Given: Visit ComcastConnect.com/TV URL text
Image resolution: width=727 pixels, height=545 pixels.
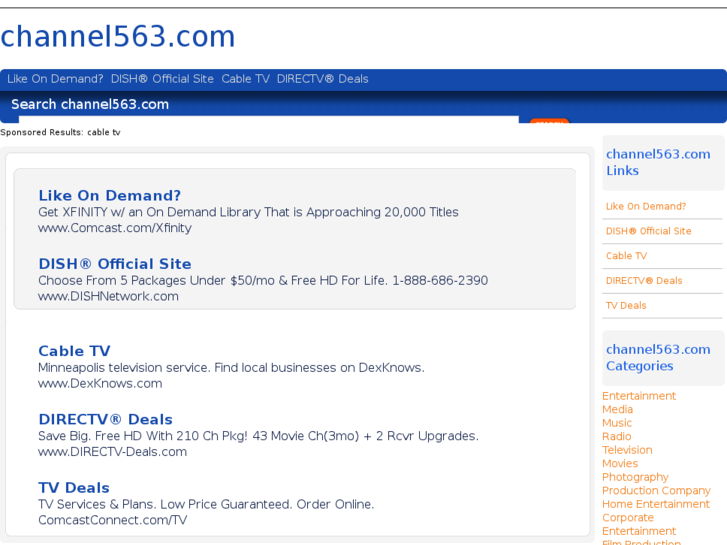Looking at the screenshot, I should coord(113,520).
